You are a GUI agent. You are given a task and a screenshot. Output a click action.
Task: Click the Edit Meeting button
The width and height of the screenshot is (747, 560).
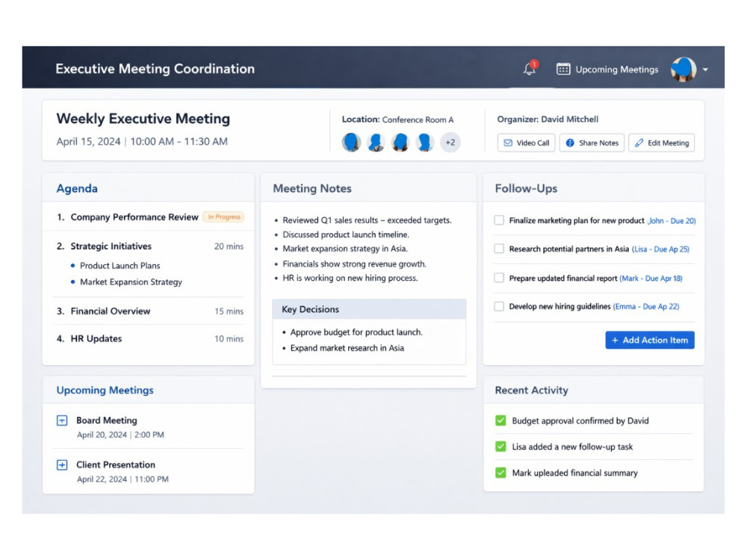[661, 143]
